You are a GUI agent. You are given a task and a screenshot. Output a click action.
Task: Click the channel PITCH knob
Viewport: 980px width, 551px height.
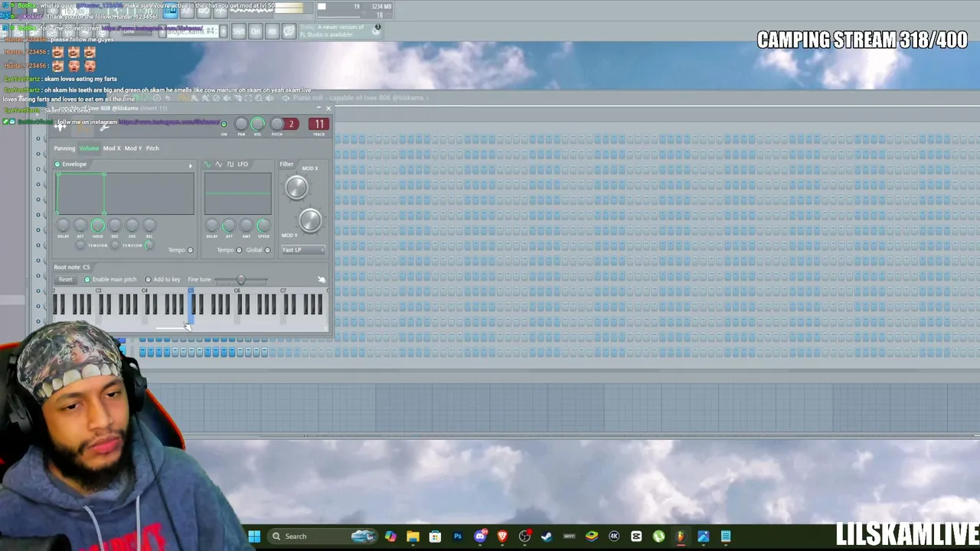(277, 124)
